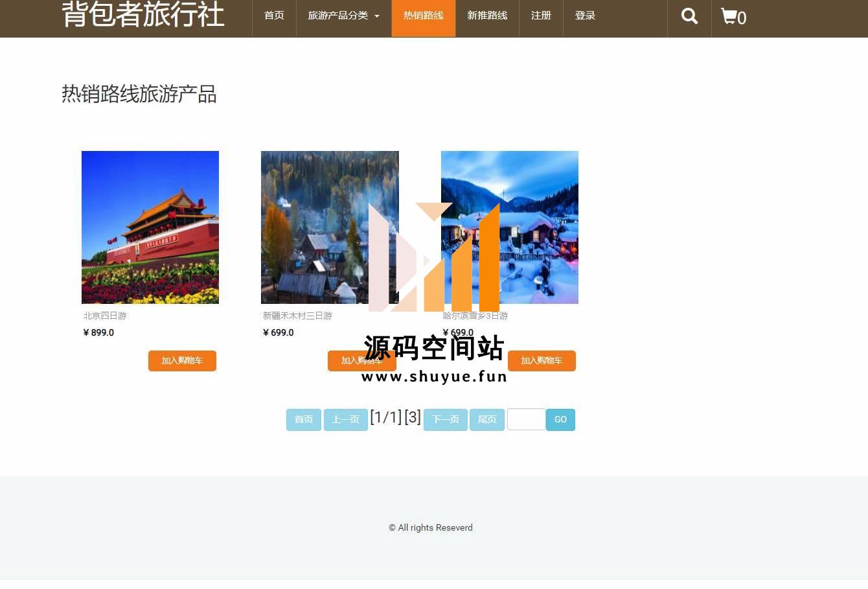Select the 热销路线 navigation tab
Screen dimensions: 868x589
pyautogui.click(x=423, y=16)
